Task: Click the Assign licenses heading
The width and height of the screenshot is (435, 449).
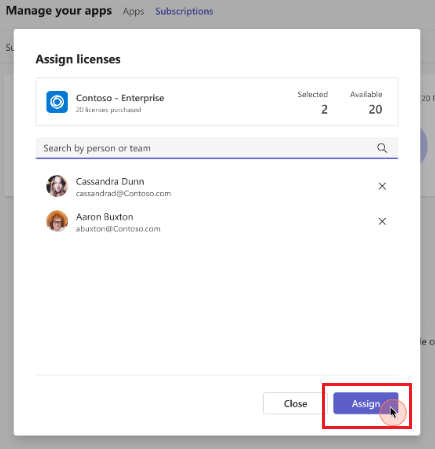Action: 78,59
